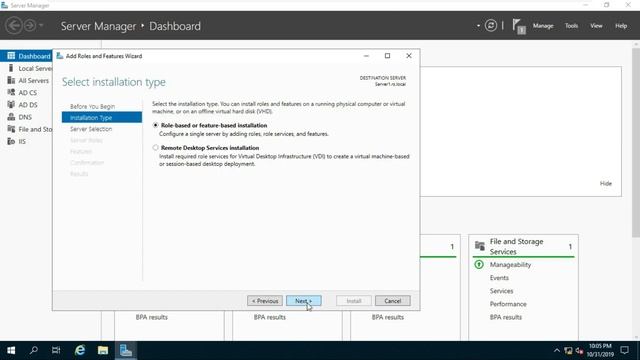Click Manageability in File and Storage tile

510,264
